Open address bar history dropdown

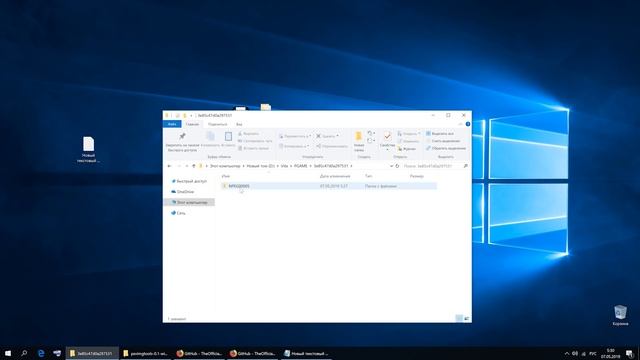[x=391, y=166]
